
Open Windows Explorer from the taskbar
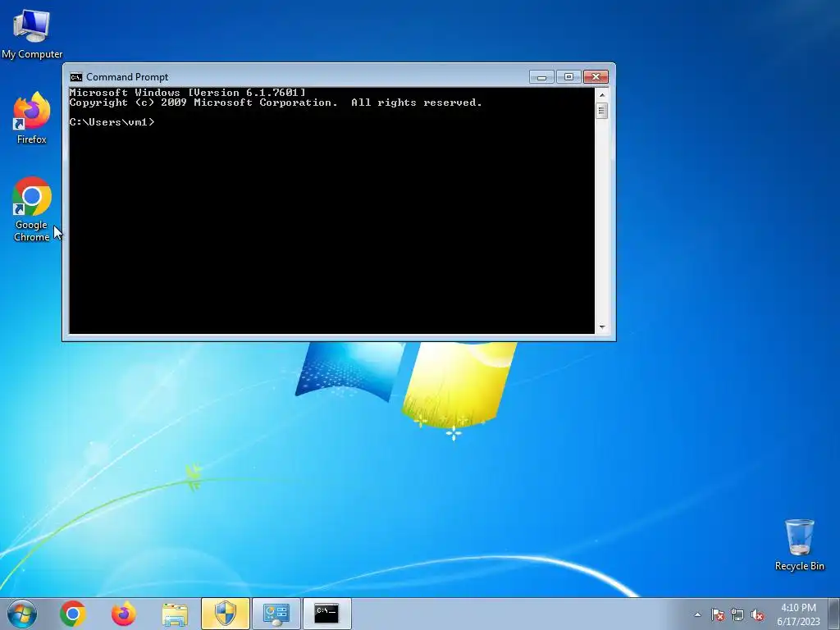tap(175, 614)
